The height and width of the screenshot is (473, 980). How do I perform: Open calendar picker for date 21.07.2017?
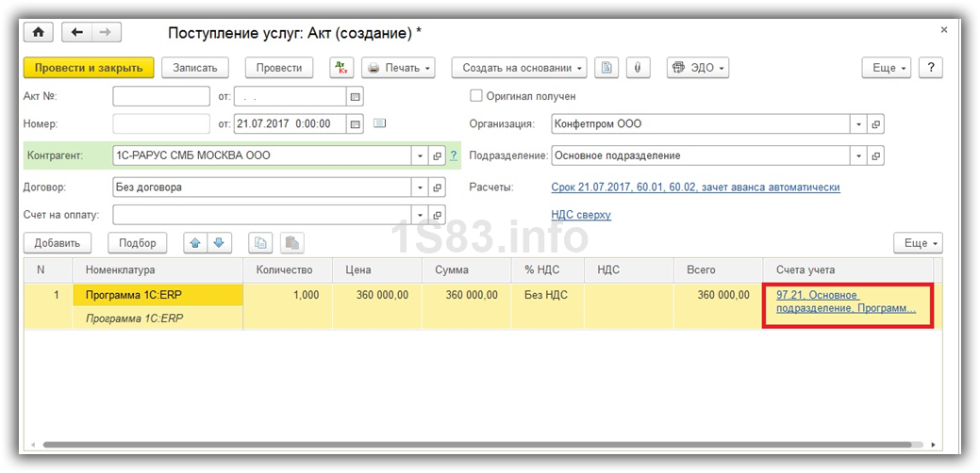(x=355, y=123)
